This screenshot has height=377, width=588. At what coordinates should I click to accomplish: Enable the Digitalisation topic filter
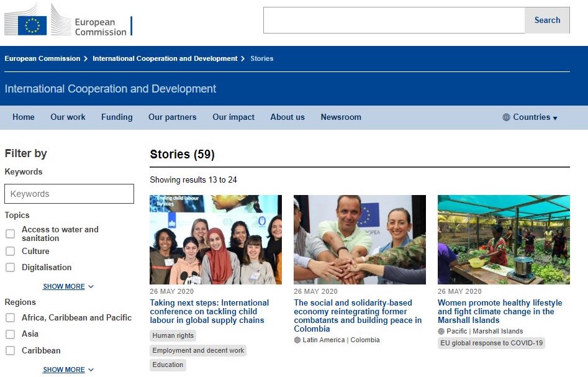pos(10,268)
